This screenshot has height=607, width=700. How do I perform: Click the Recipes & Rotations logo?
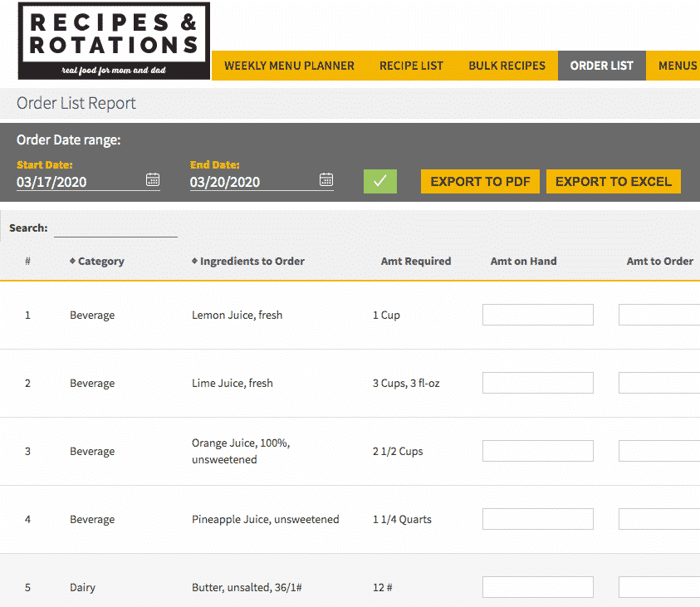click(x=114, y=41)
